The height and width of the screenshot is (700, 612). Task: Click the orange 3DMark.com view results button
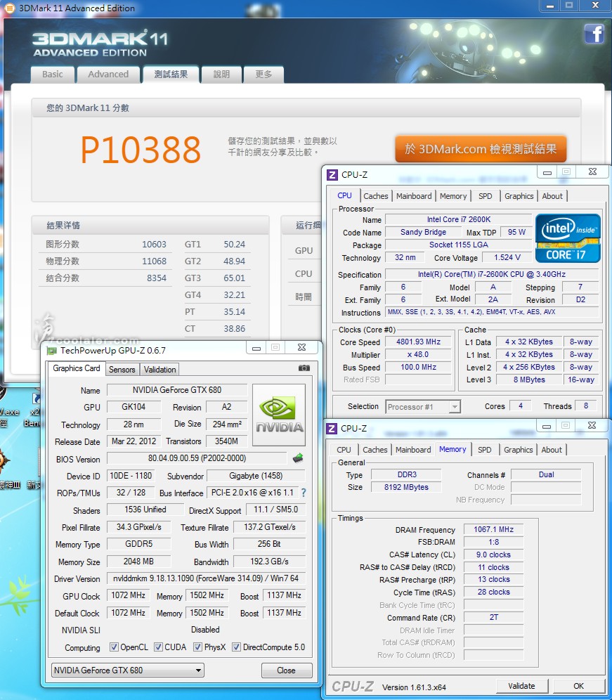pos(481,149)
